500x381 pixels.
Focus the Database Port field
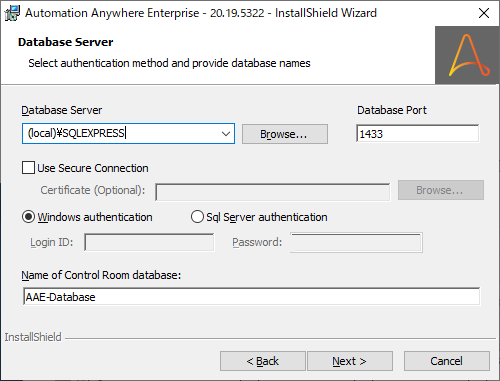(417, 134)
